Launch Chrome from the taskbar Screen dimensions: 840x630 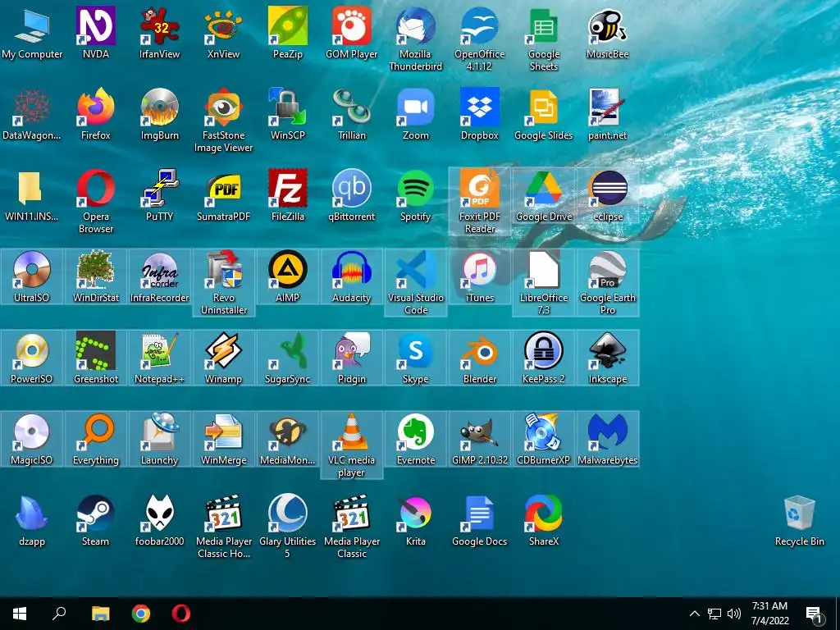(x=141, y=614)
